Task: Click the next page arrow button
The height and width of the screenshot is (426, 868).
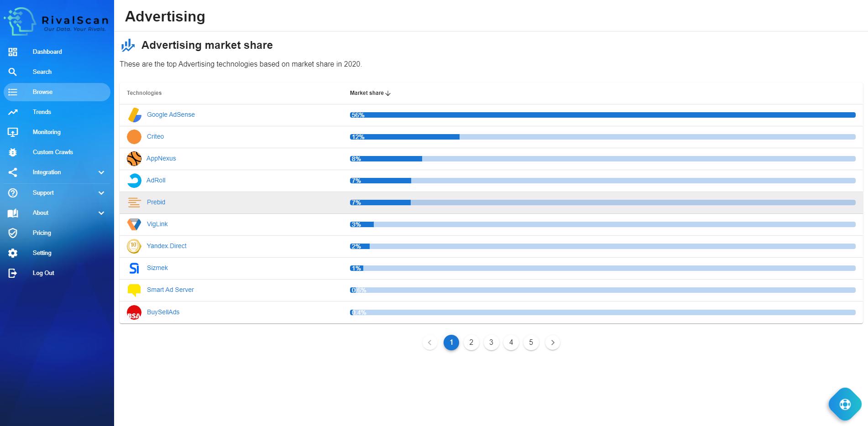Action: (x=553, y=343)
